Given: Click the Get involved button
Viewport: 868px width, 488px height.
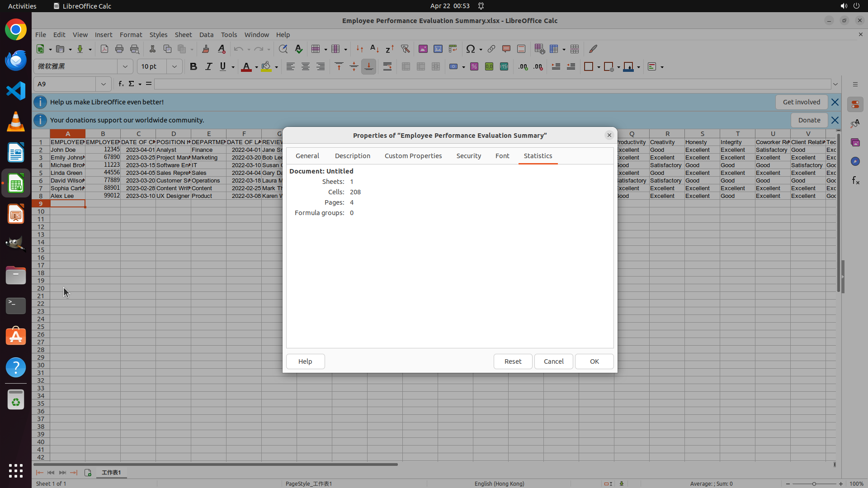Looking at the screenshot, I should pos(801,102).
